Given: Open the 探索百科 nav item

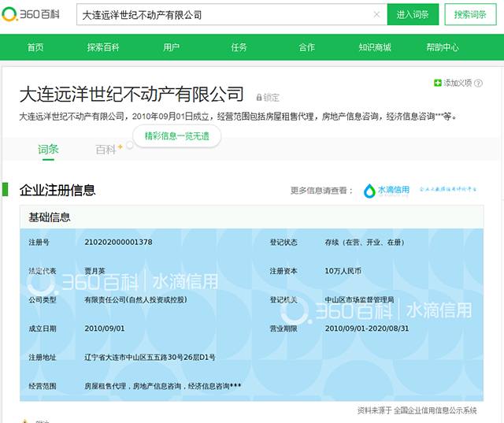Looking at the screenshot, I should coord(103,47).
